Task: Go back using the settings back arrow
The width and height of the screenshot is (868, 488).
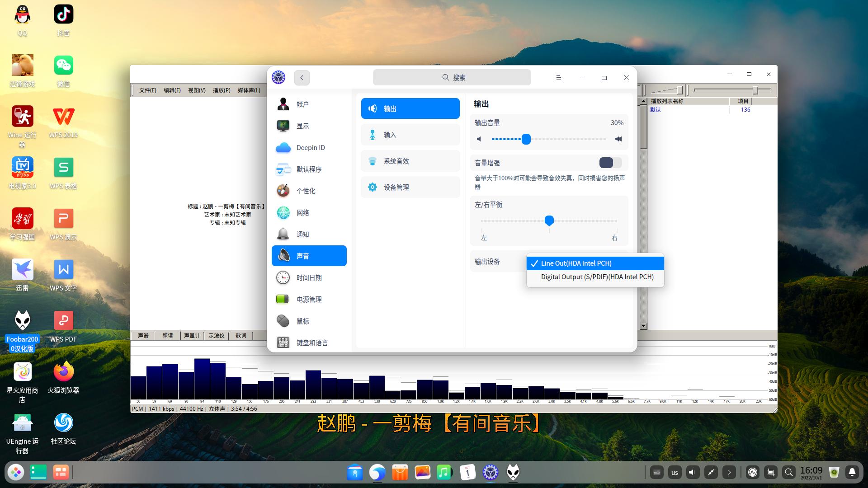Action: pyautogui.click(x=302, y=77)
